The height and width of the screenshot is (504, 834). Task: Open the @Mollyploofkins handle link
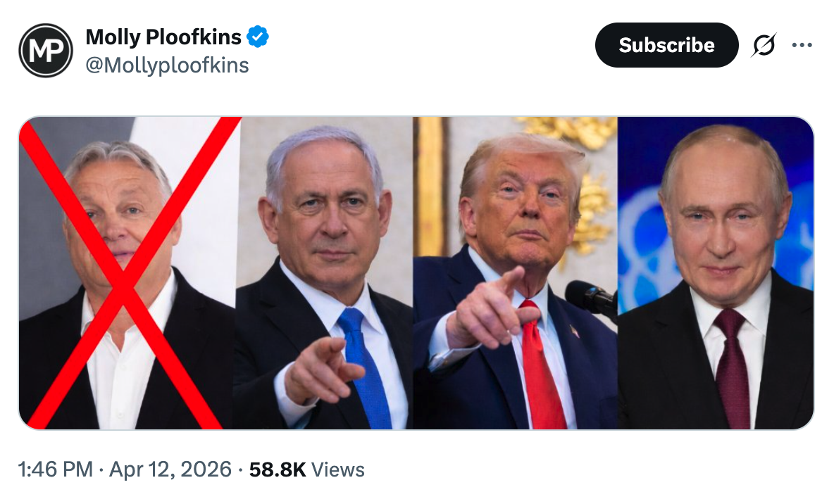167,65
